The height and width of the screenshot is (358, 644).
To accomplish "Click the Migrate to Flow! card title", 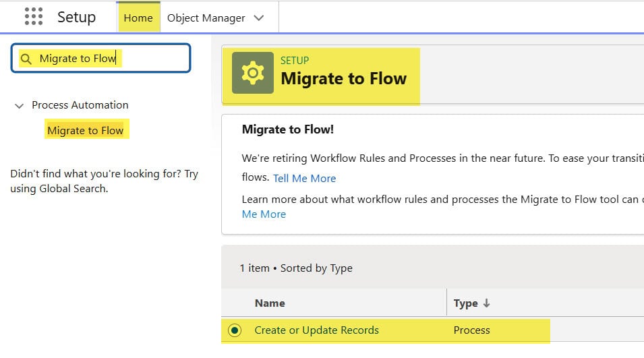I will [288, 129].
